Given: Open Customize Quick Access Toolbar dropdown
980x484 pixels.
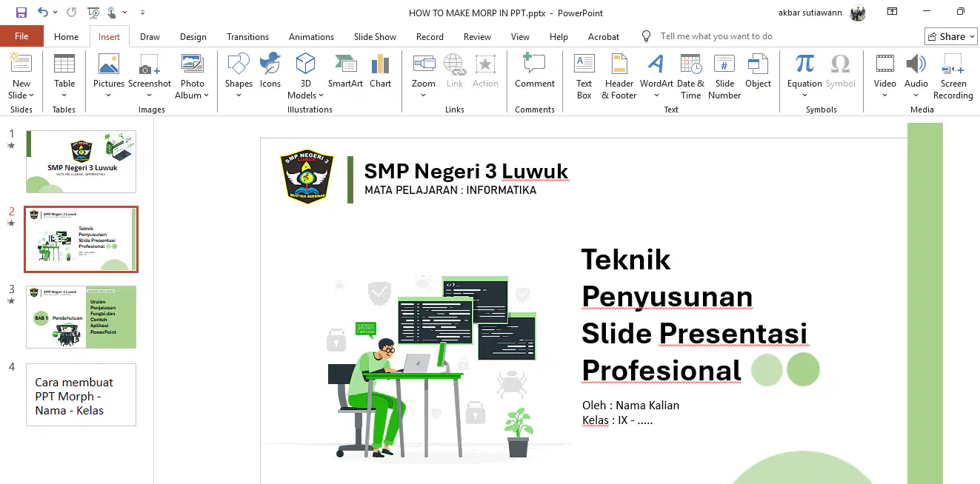Looking at the screenshot, I should (x=142, y=13).
